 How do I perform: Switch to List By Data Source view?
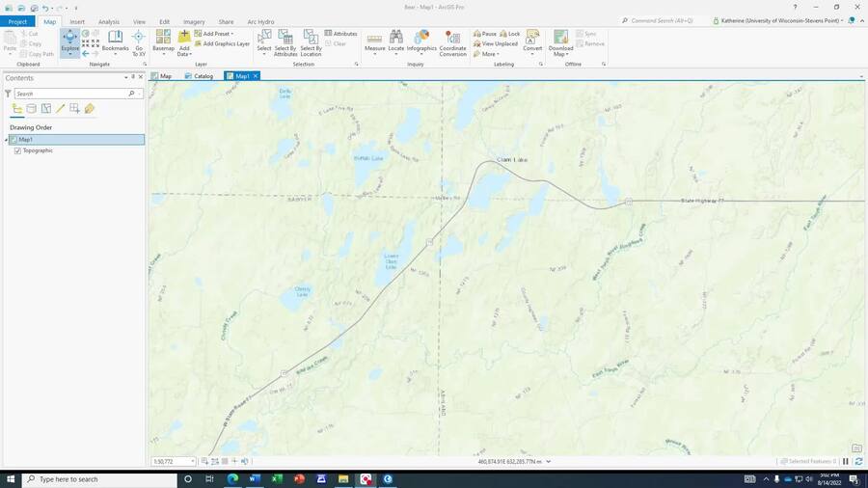coord(31,109)
